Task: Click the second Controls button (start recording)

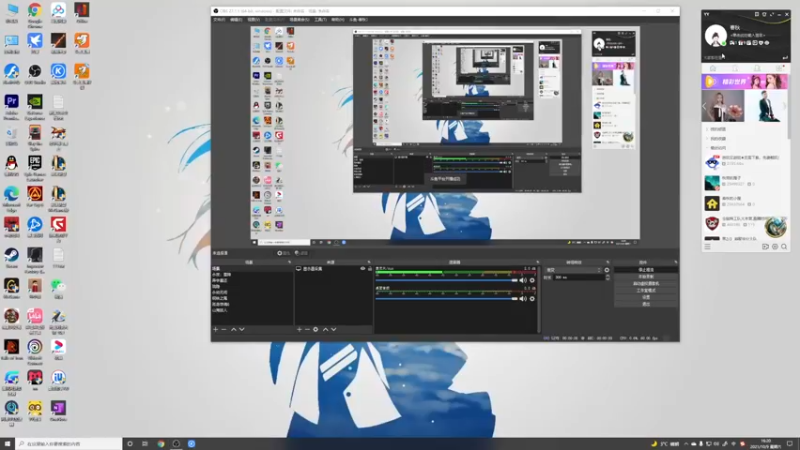Action: [646, 277]
